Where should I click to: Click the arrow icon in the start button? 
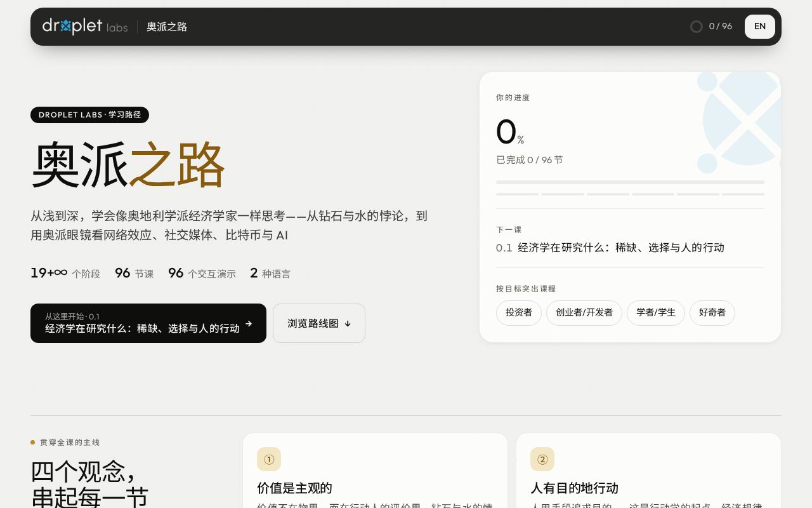pos(249,324)
